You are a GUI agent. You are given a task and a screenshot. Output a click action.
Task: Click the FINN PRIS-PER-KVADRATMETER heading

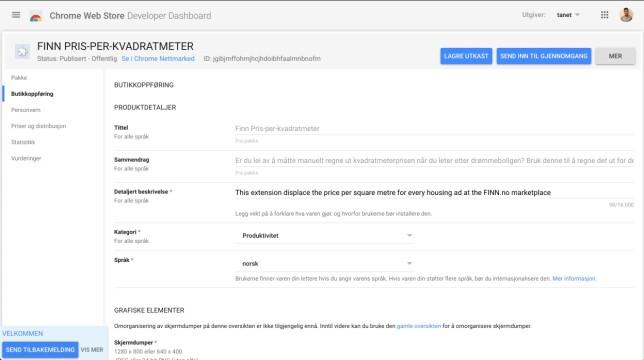(x=115, y=46)
